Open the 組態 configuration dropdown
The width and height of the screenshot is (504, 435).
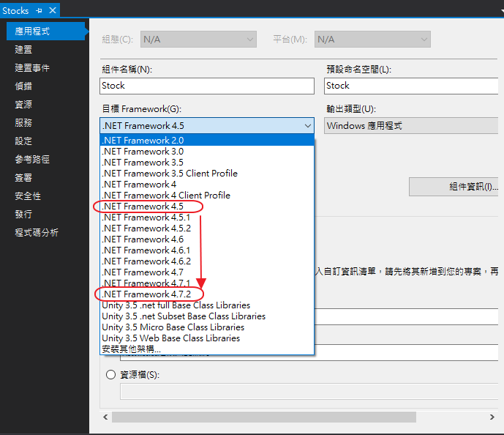coord(198,40)
